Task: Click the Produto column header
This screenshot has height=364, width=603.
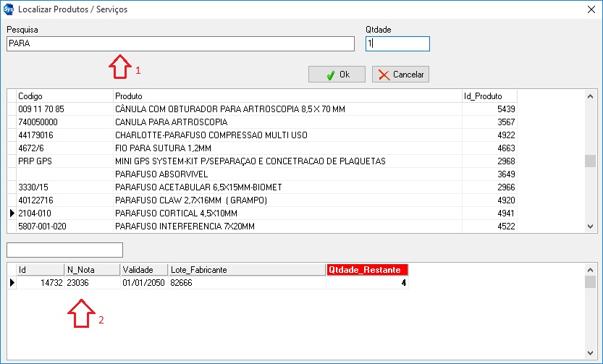Action: (287, 96)
